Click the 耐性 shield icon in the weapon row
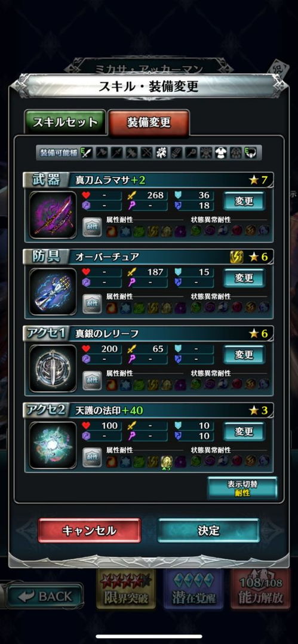This screenshot has height=644, width=298. pyautogui.click(x=92, y=227)
